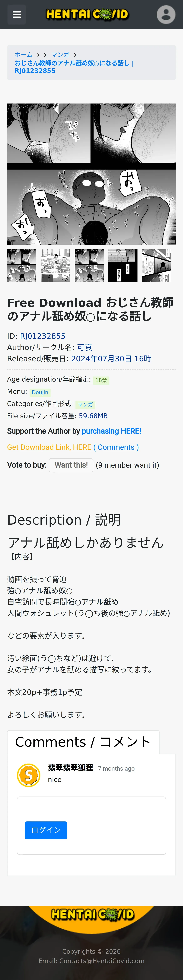This screenshot has width=183, height=980.
Task: Click the ID link RJ01232855
Action: [x=43, y=336]
